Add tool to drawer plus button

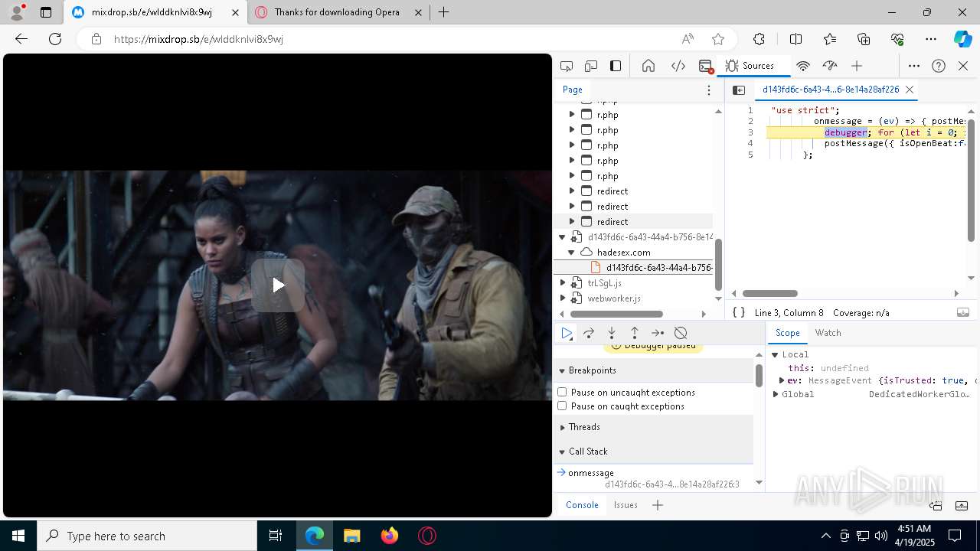pyautogui.click(x=658, y=505)
